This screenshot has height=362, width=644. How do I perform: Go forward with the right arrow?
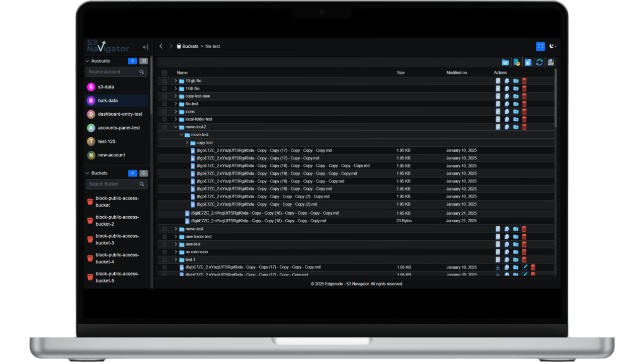point(171,46)
